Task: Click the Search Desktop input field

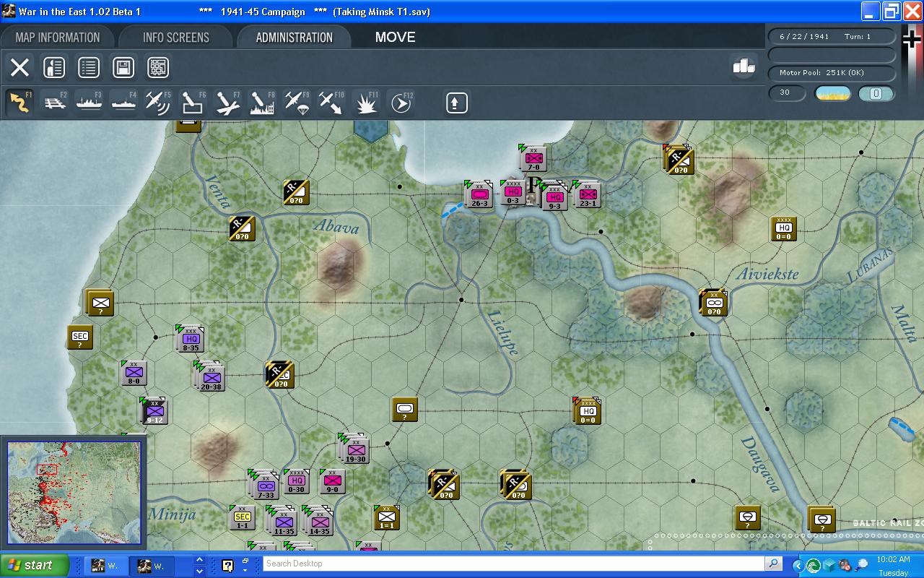Action: click(x=514, y=564)
